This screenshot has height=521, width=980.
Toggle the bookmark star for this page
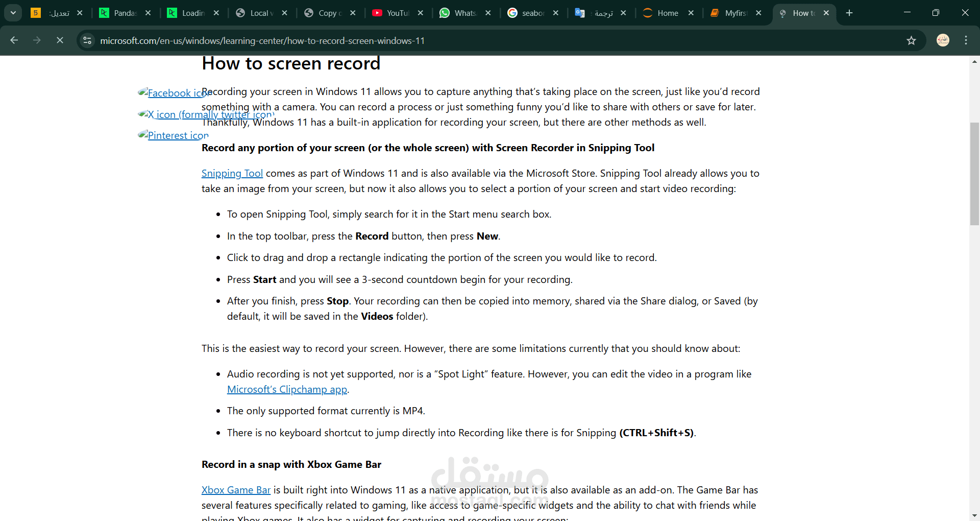(x=912, y=40)
